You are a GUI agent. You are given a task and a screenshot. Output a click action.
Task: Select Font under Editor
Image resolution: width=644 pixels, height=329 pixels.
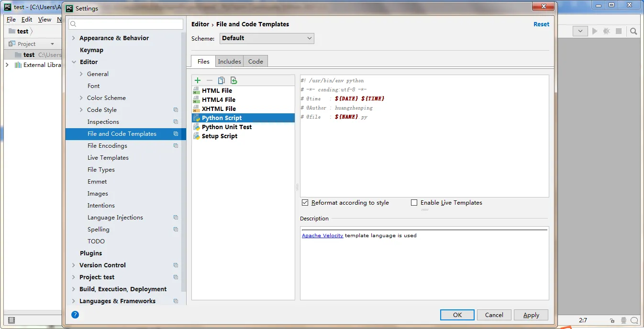click(94, 86)
